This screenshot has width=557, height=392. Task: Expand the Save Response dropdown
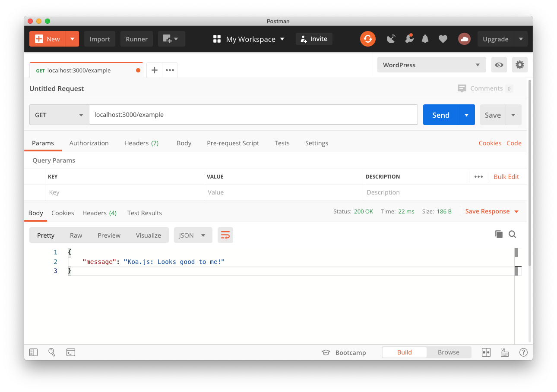(516, 211)
